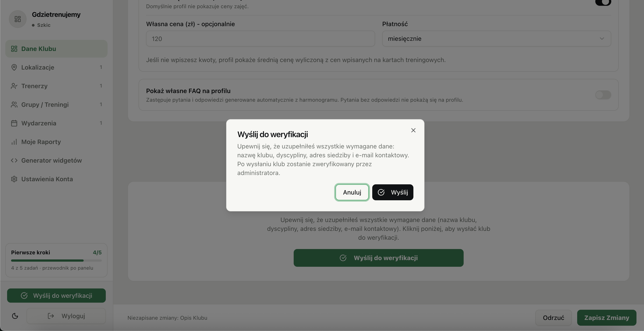Go to the Trenerzy section
Image resolution: width=644 pixels, height=331 pixels.
point(56,86)
